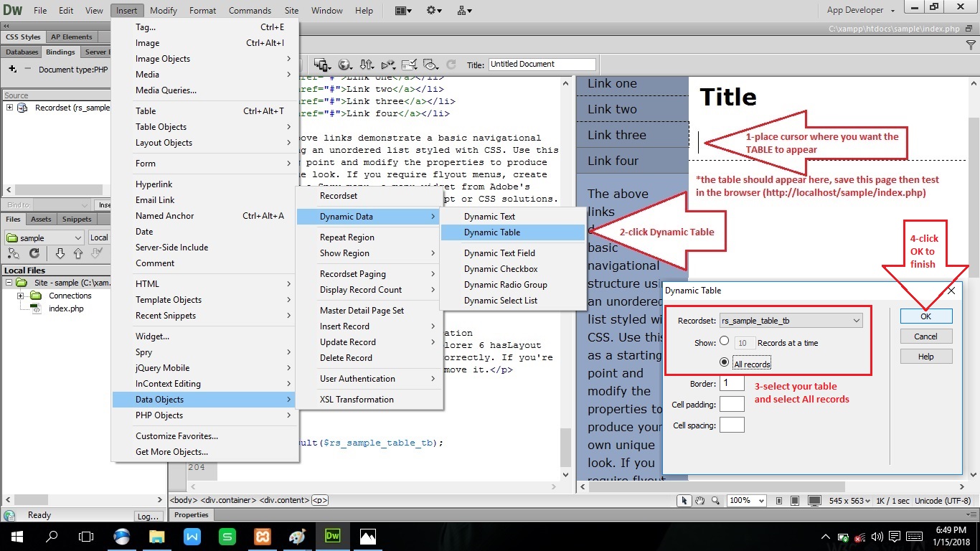Click the Mobile size icon in status bar
980x551 pixels.
tap(780, 500)
